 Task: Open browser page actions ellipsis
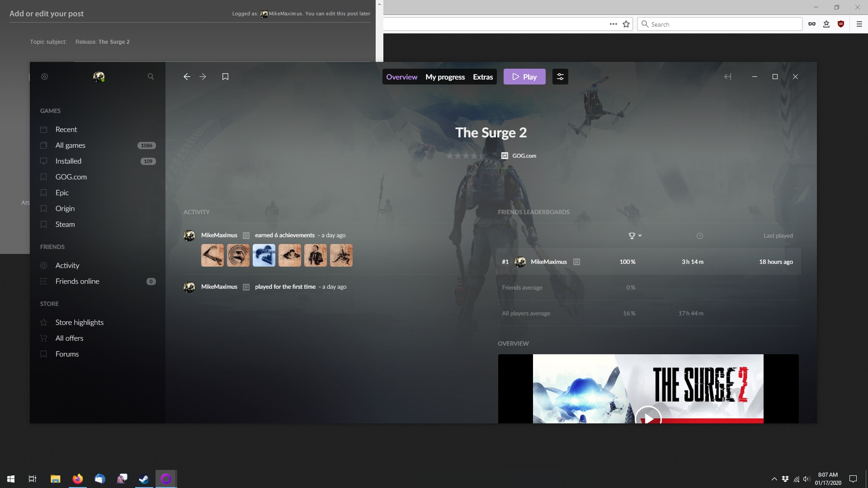pyautogui.click(x=613, y=24)
